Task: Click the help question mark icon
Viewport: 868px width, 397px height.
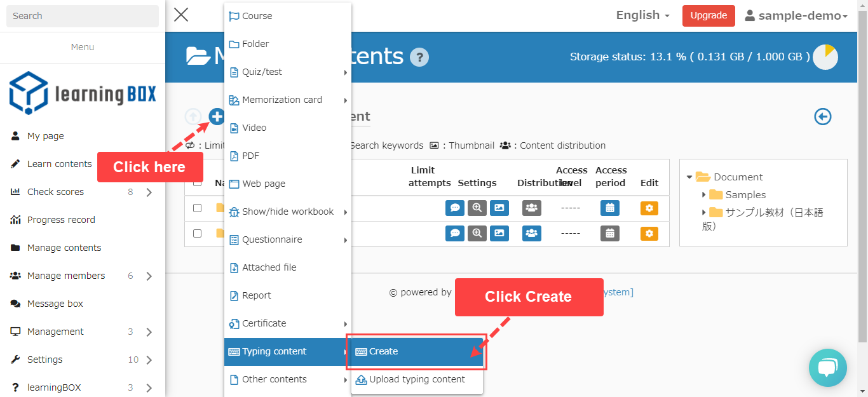Action: (419, 57)
